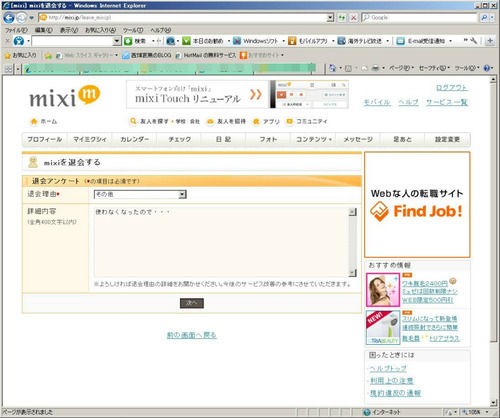Open the 退会理由 reason dropdown
This screenshot has width=500, height=418.
tap(140, 194)
